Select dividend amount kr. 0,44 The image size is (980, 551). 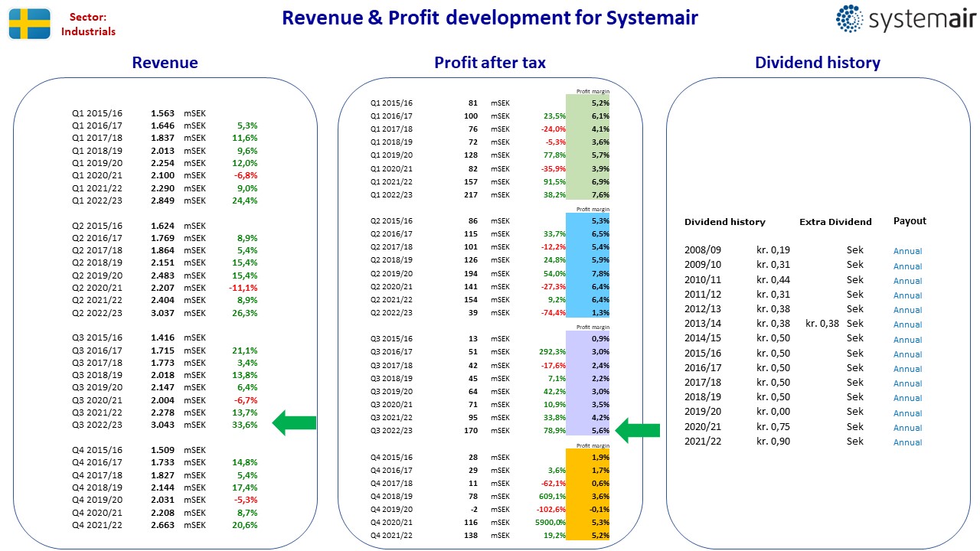point(773,280)
